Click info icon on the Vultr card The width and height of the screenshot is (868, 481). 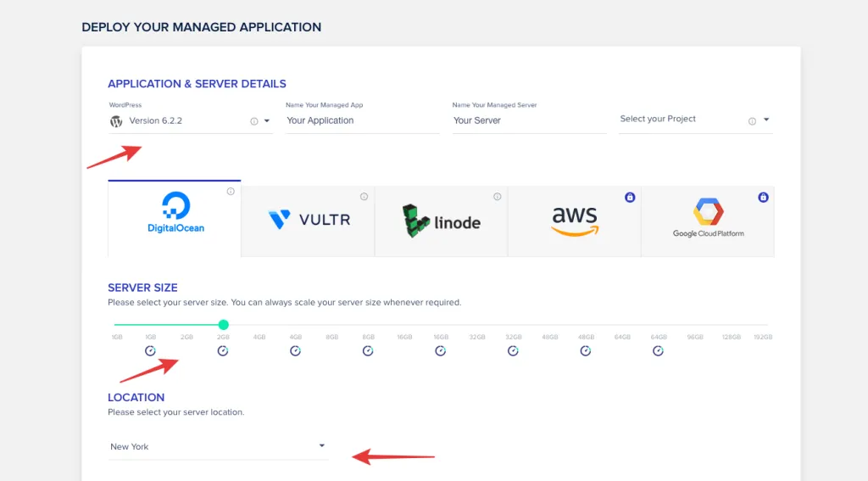(x=364, y=197)
